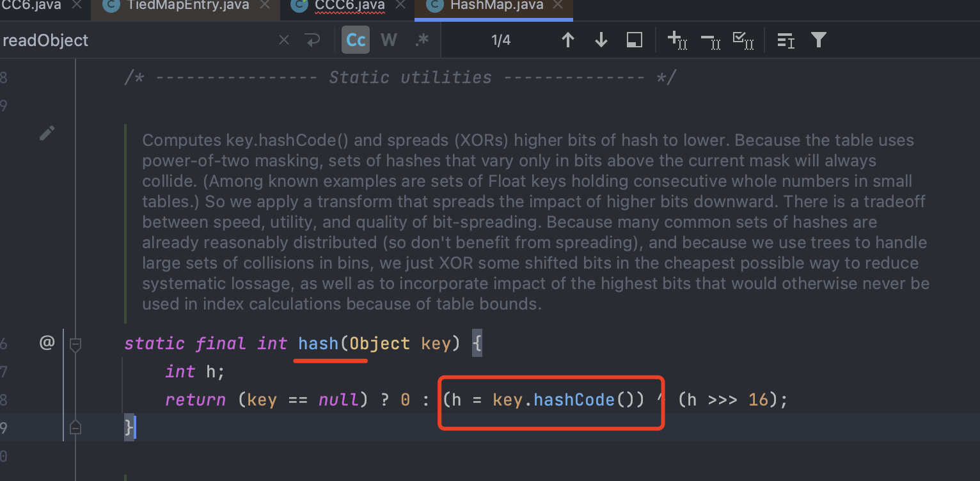This screenshot has width=980, height=481.
Task: Clear the readObject search text
Action: click(284, 40)
